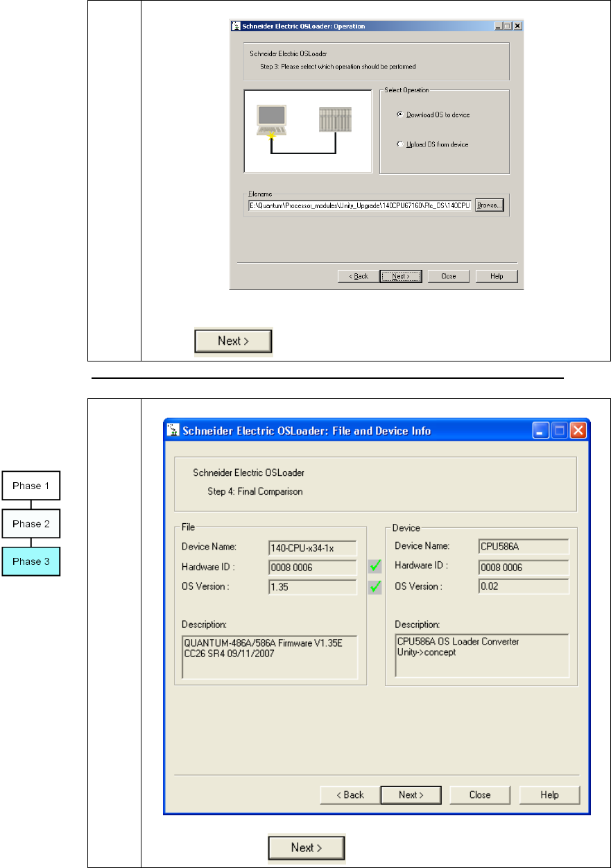
Task: Click the Device OS Version field 0.02
Action: pyautogui.click(x=524, y=587)
